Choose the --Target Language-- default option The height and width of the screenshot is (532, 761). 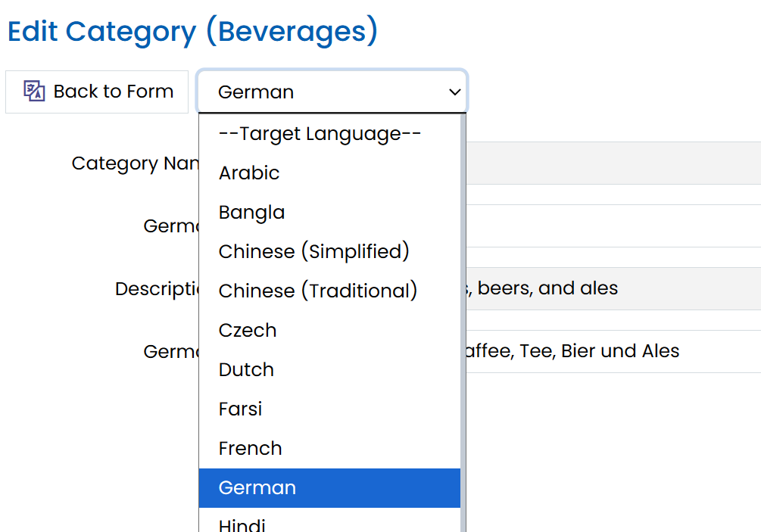319,133
